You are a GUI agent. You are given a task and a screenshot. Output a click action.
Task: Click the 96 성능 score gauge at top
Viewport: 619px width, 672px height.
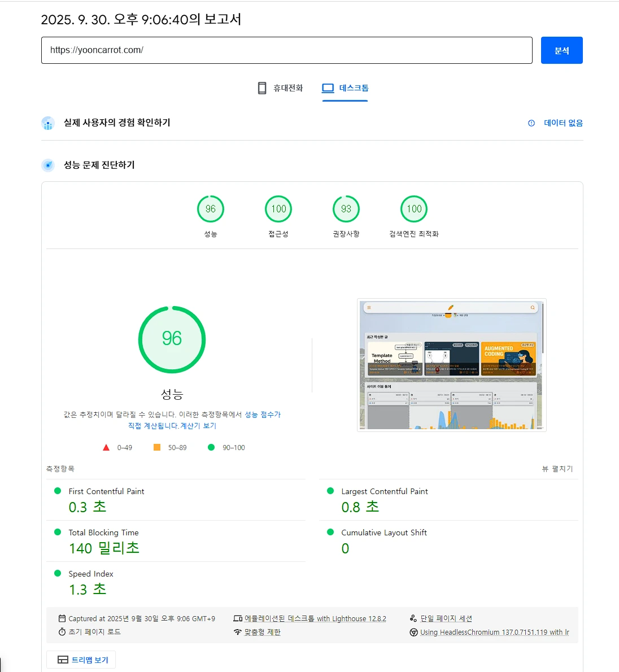click(211, 210)
